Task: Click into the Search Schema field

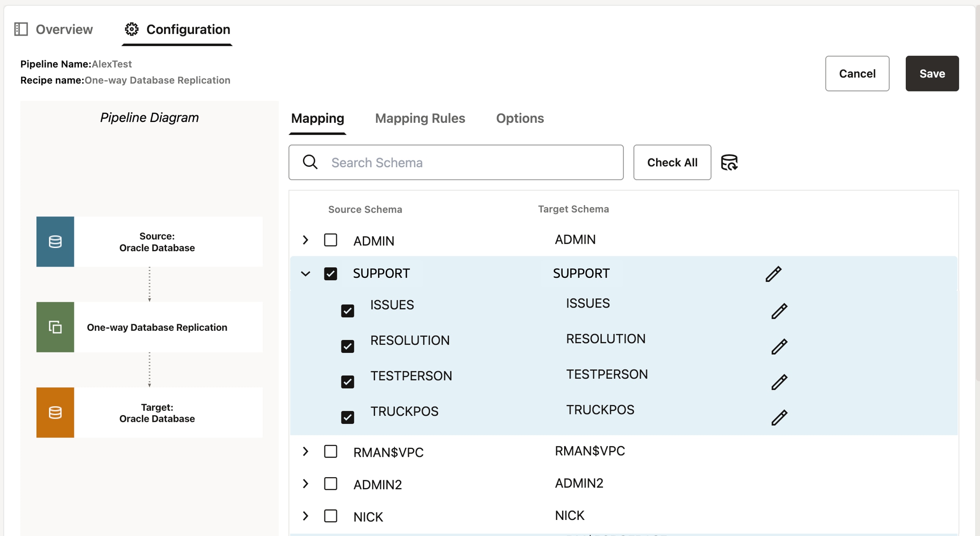Action: click(x=456, y=162)
